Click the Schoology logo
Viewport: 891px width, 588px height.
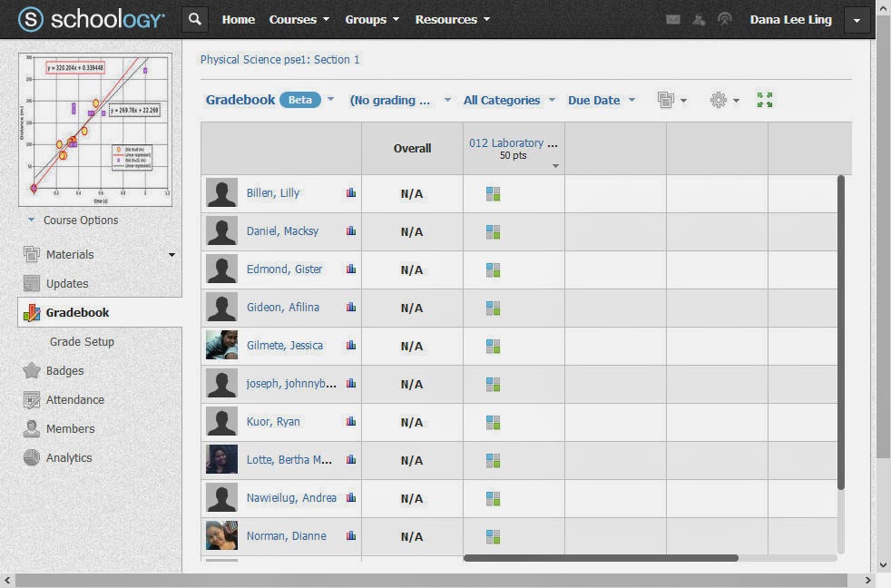(89, 18)
